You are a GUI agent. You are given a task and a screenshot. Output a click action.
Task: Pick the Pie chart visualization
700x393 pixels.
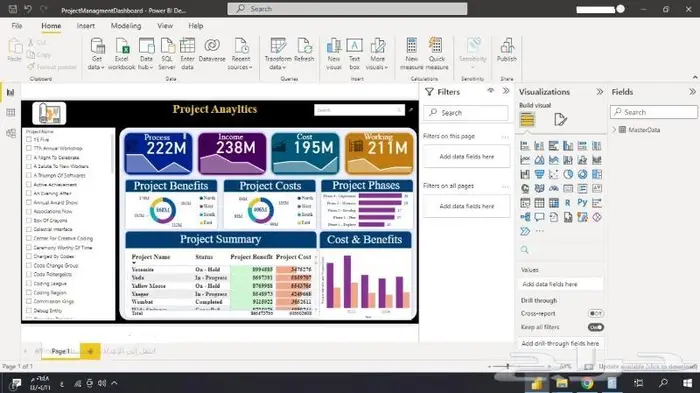(x=568, y=174)
